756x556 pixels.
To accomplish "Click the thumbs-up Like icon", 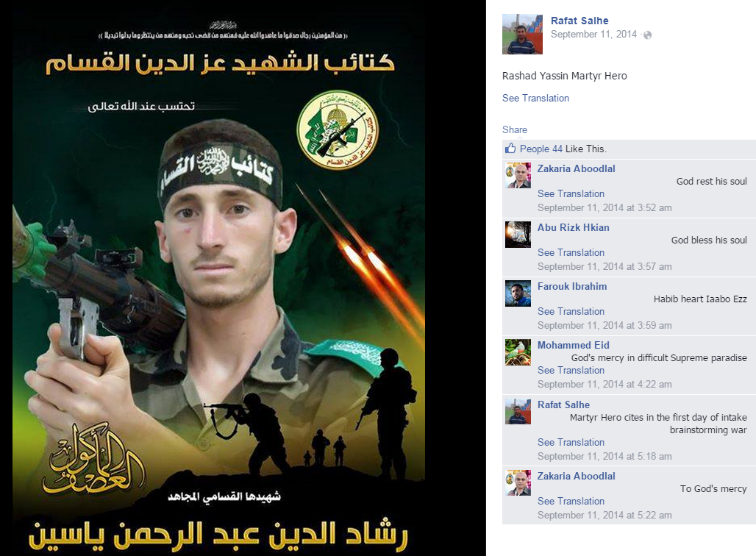I will (510, 149).
